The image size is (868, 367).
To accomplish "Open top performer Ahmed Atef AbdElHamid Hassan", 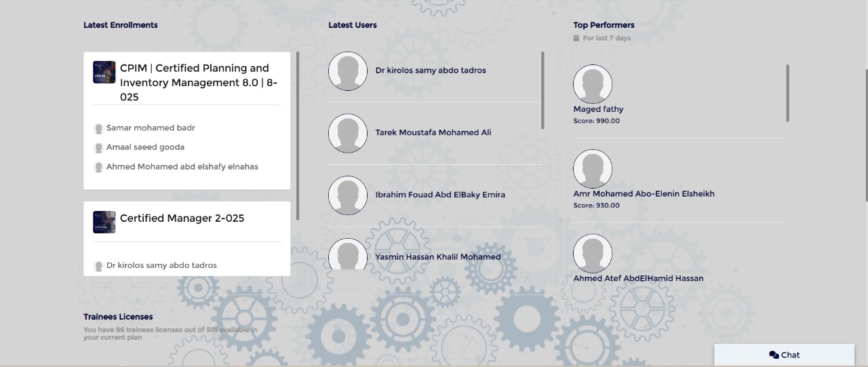I will [x=638, y=278].
